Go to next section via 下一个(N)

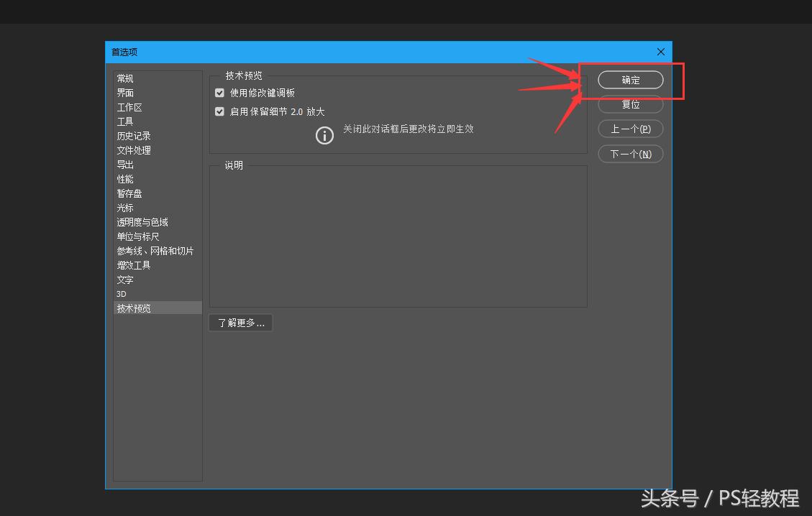pyautogui.click(x=630, y=154)
